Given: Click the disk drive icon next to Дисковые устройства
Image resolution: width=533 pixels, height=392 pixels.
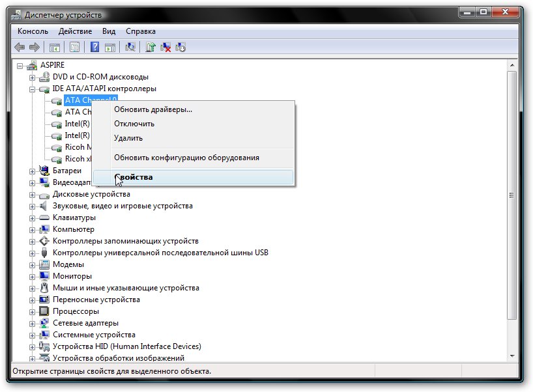Looking at the screenshot, I should 44,195.
